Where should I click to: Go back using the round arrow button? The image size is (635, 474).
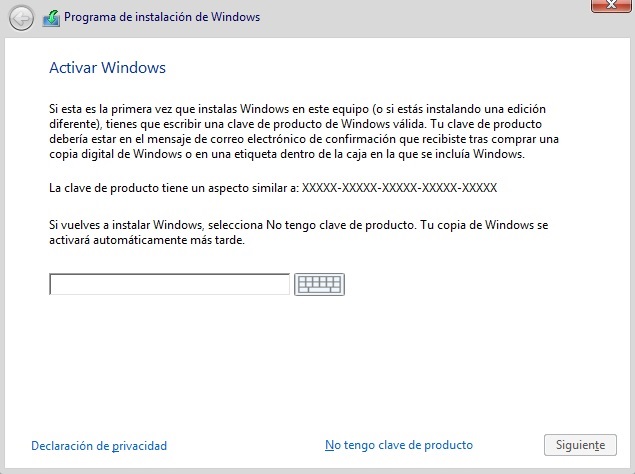tap(21, 18)
